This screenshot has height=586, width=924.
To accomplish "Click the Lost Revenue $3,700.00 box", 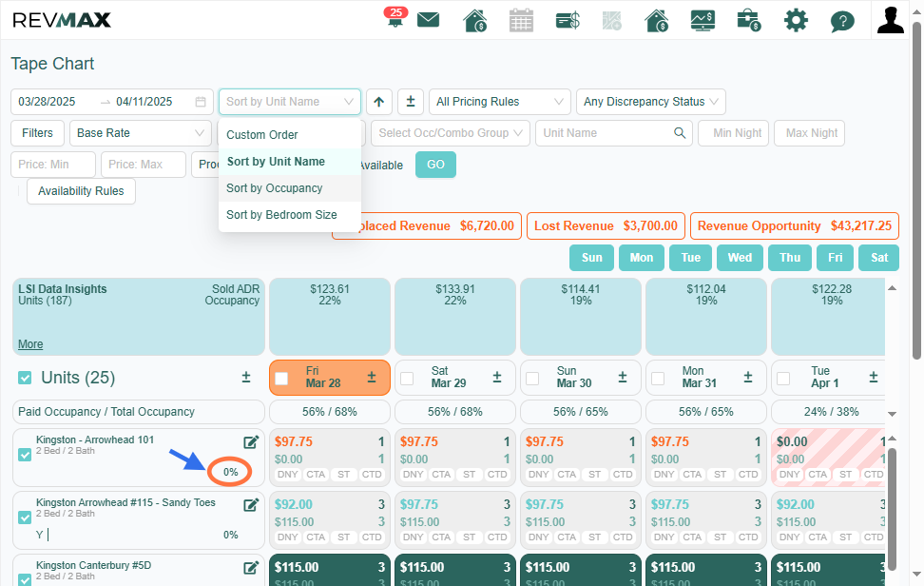I will [x=606, y=226].
